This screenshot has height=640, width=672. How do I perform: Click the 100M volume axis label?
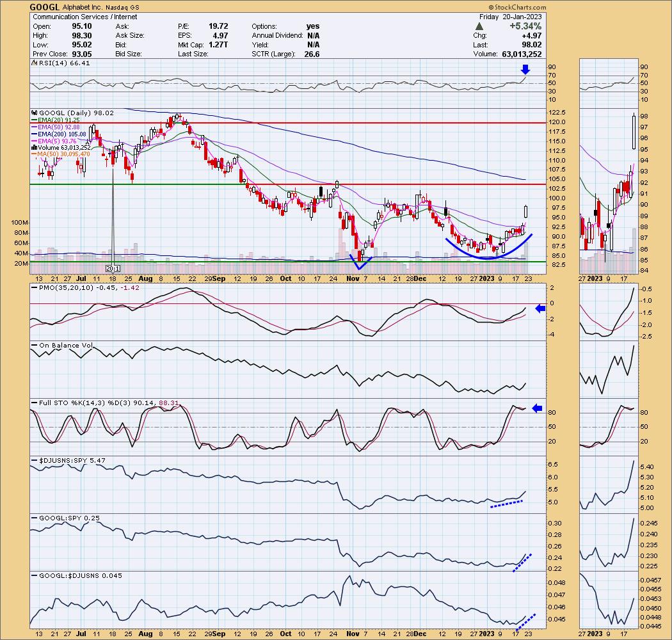[20, 223]
